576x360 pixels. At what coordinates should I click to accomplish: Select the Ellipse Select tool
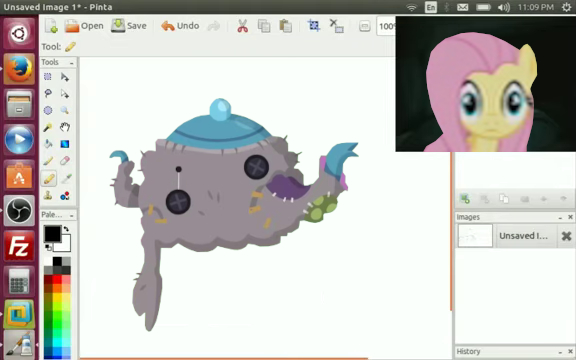(x=48, y=110)
